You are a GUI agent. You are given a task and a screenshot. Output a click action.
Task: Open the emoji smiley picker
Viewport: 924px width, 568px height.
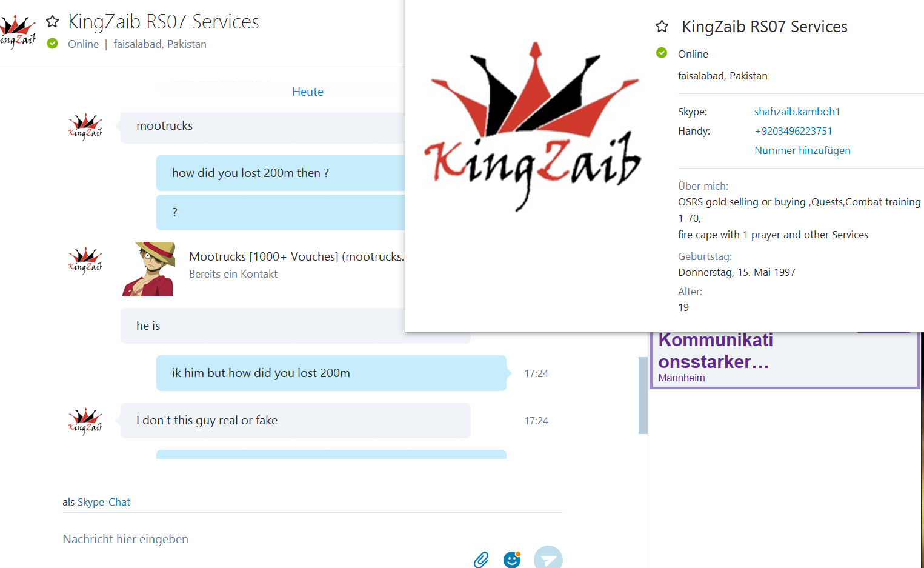click(x=512, y=559)
